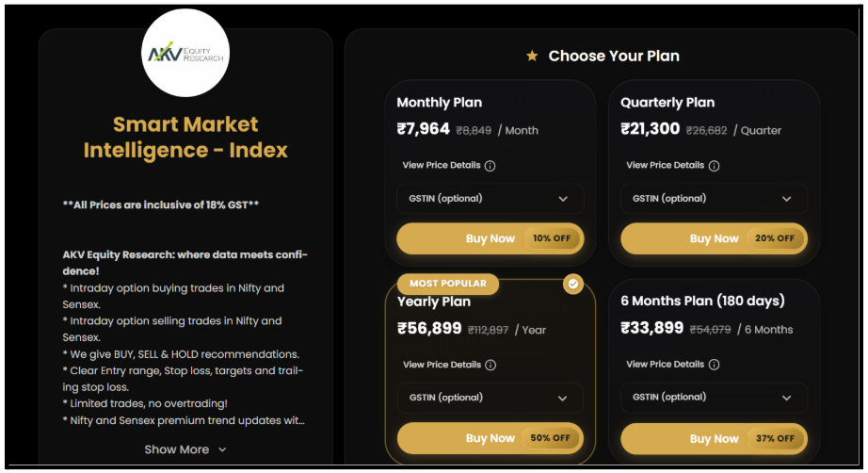Viewport: 868px width, 473px height.
Task: View Price Details for the Quarterly Plan
Action: [x=665, y=166]
